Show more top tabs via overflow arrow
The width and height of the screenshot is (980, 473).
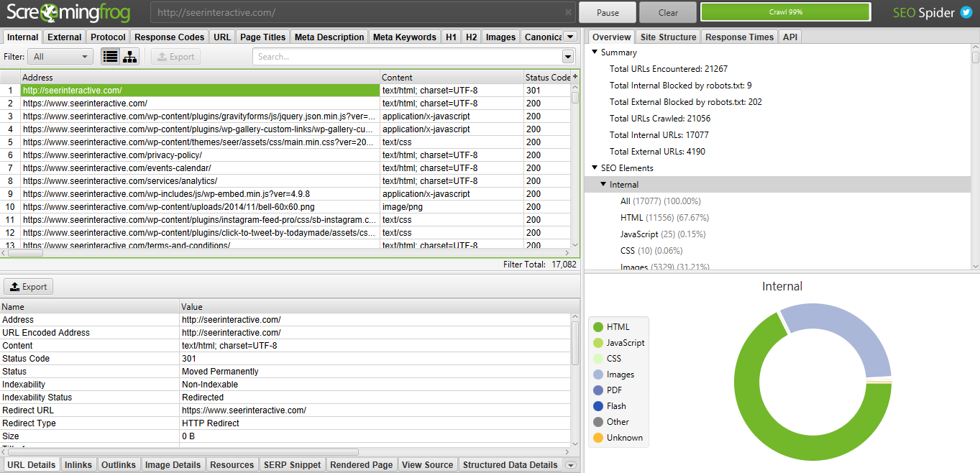point(570,37)
